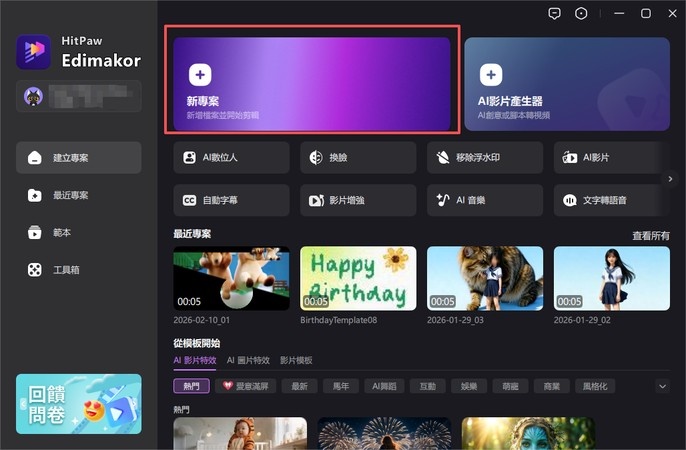Switch to AI 圖片特效 tab
686x450 pixels.
coord(248,360)
